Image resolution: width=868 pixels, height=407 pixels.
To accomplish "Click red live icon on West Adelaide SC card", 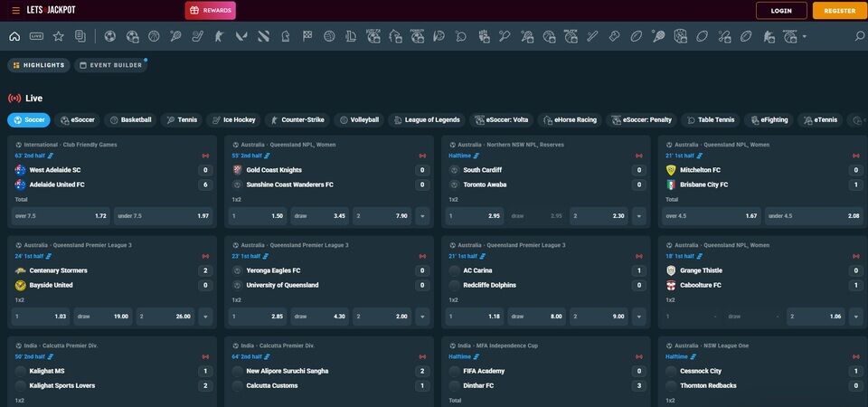I will pos(206,156).
